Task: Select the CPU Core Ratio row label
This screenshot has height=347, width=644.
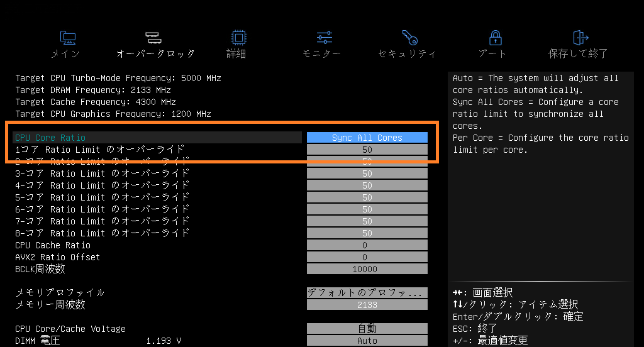Action: 50,138
